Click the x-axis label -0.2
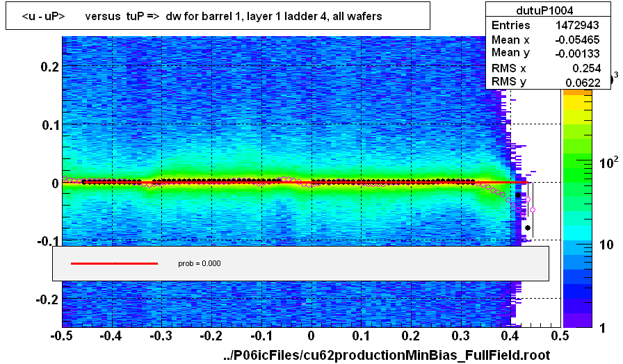Viewport: 623px width, 364px height. click(211, 336)
